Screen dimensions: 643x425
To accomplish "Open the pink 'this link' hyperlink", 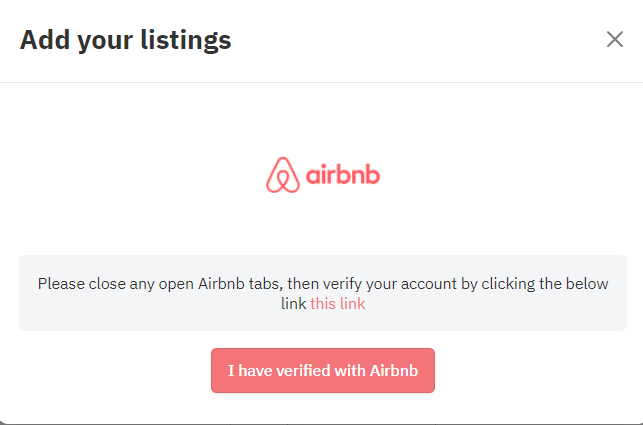I will click(337, 304).
